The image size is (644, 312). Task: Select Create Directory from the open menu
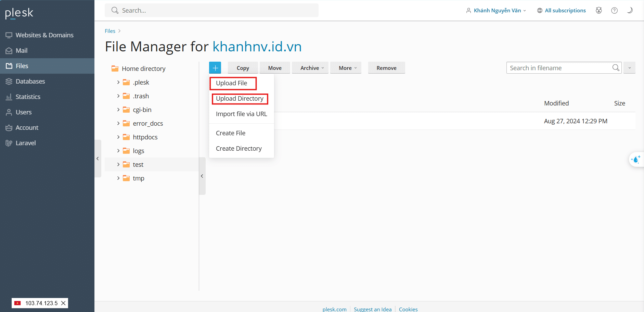(239, 148)
